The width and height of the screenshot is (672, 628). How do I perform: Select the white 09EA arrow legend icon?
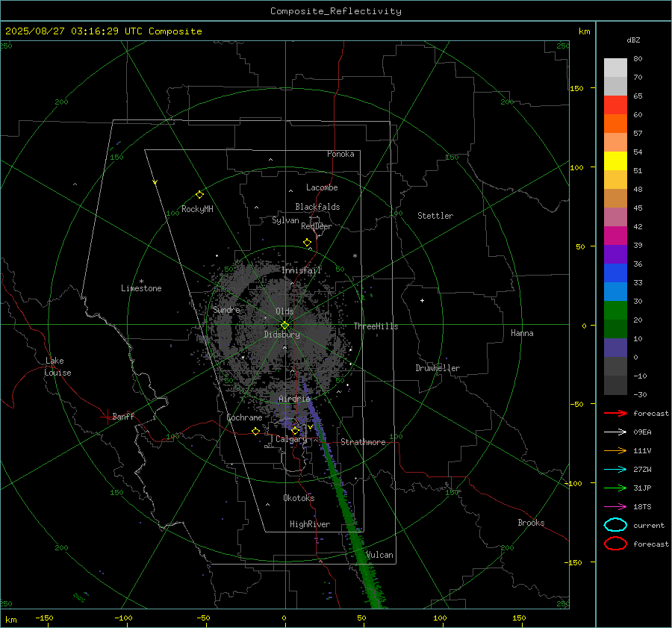pos(615,432)
